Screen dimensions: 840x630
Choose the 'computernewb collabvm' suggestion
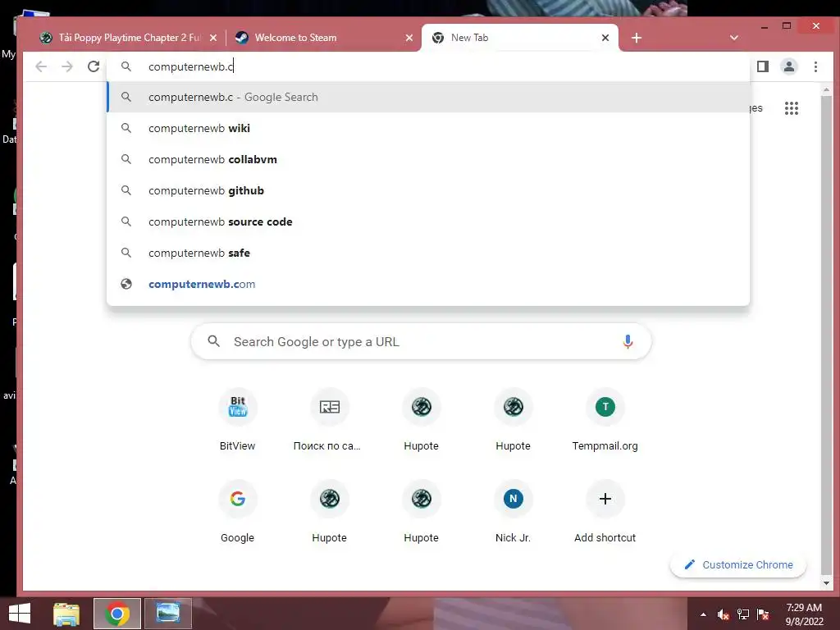click(428, 160)
